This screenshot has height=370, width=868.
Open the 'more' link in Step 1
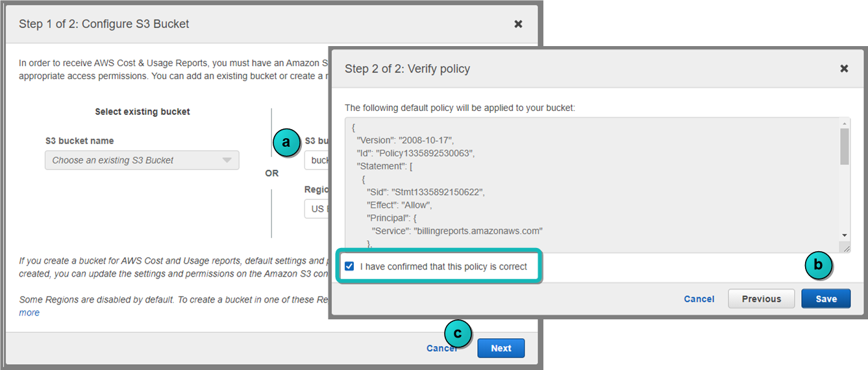(29, 313)
